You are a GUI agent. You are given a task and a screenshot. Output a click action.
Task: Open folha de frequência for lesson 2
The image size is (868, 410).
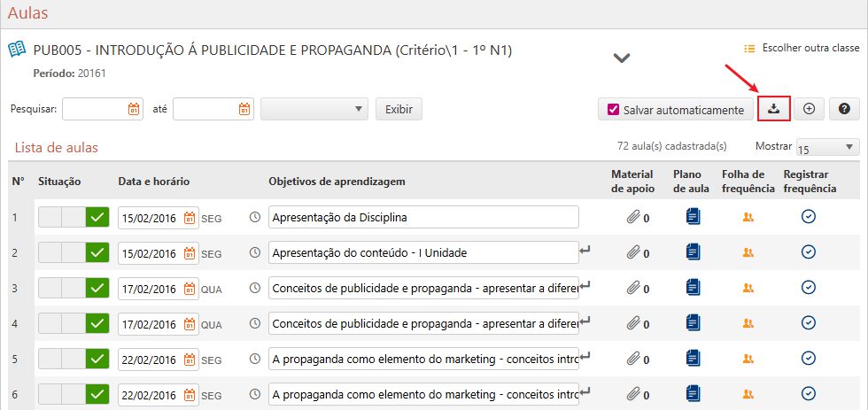pos(748,253)
